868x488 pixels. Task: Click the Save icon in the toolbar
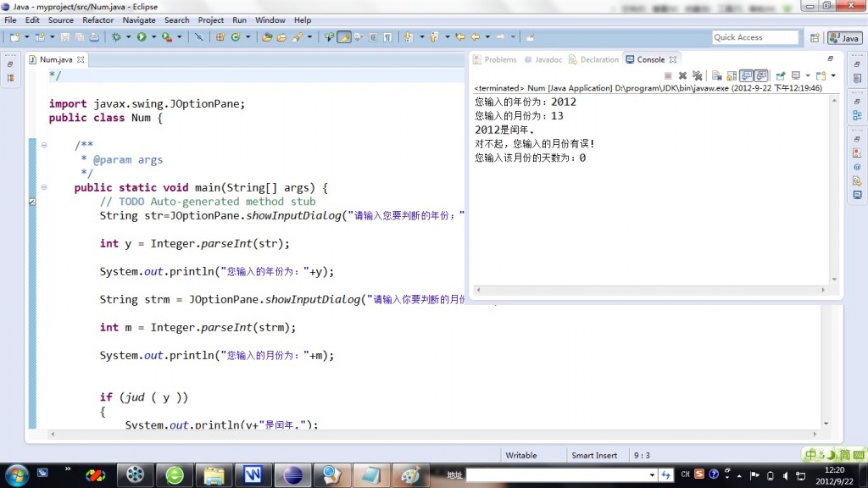click(64, 37)
